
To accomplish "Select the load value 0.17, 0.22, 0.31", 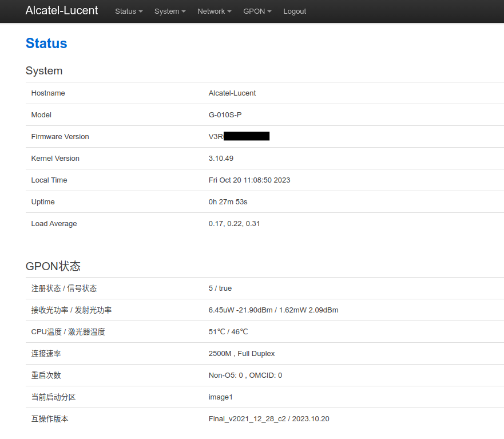I will point(235,224).
